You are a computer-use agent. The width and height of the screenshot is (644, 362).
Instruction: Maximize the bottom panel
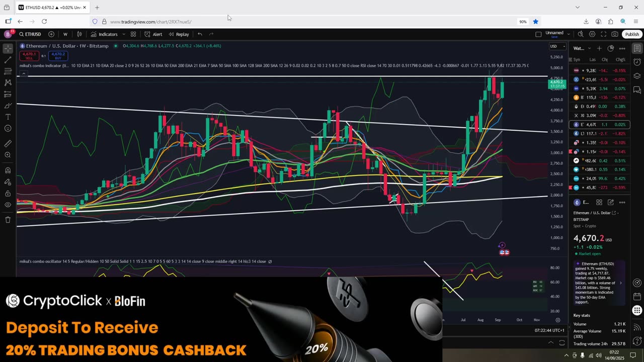tap(562, 343)
